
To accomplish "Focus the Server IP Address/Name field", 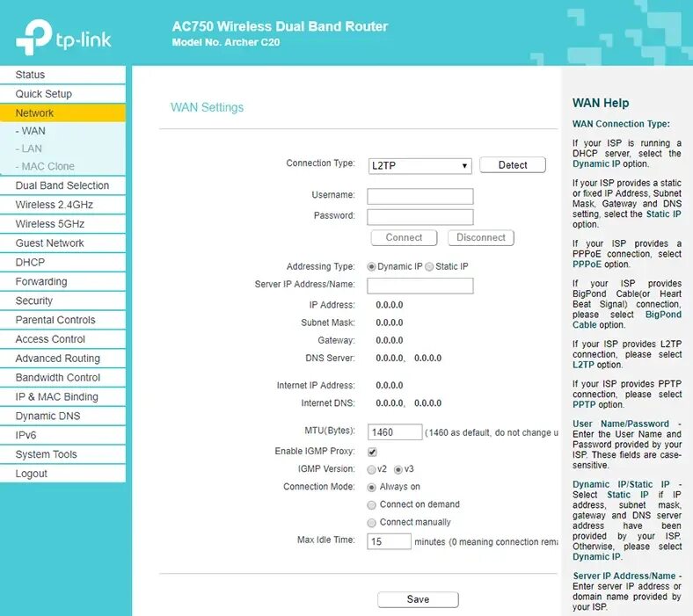I will [420, 286].
